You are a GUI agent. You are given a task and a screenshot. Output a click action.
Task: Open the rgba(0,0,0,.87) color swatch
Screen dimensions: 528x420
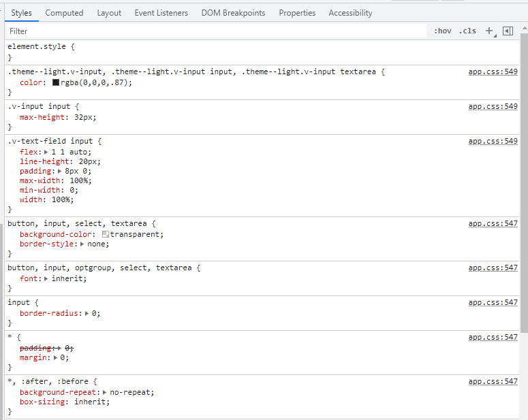[x=56, y=82]
